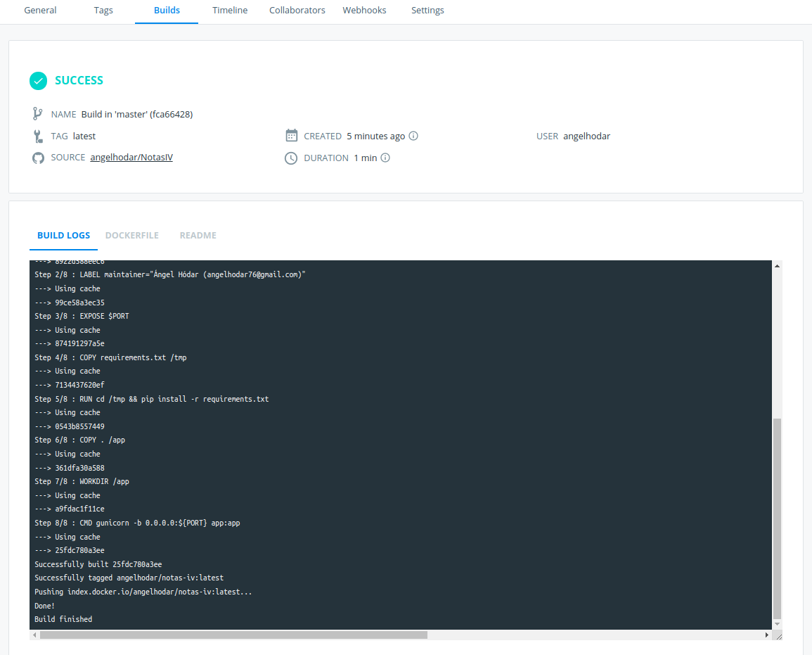
Task: Open the Timeline tab
Action: pos(229,11)
